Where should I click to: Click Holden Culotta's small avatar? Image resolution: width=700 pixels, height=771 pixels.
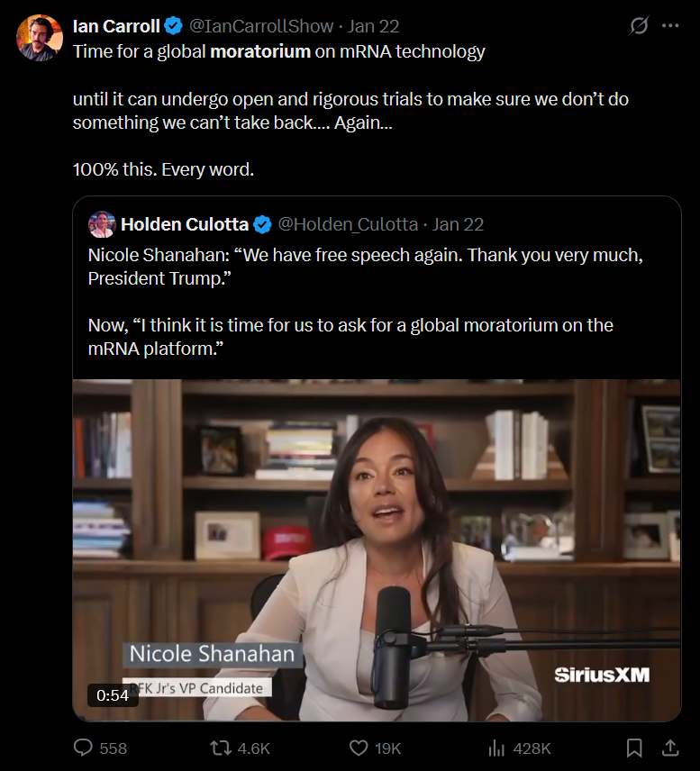tap(101, 224)
